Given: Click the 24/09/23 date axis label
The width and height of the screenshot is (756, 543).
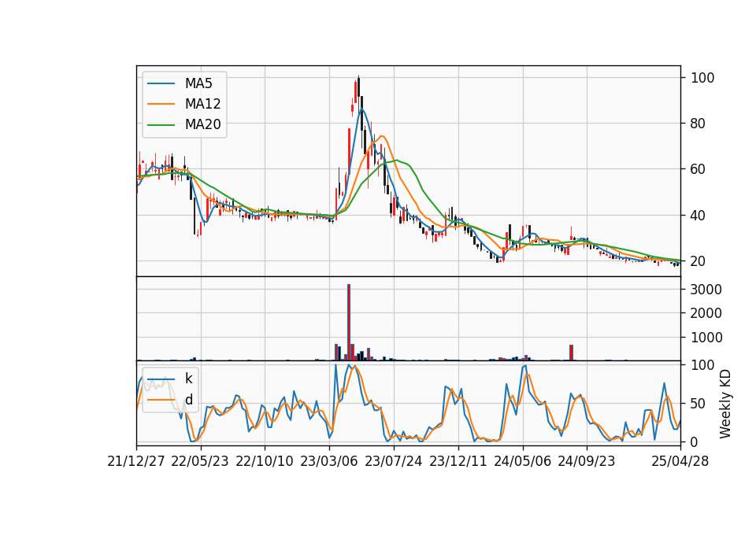Looking at the screenshot, I should coord(586,461).
